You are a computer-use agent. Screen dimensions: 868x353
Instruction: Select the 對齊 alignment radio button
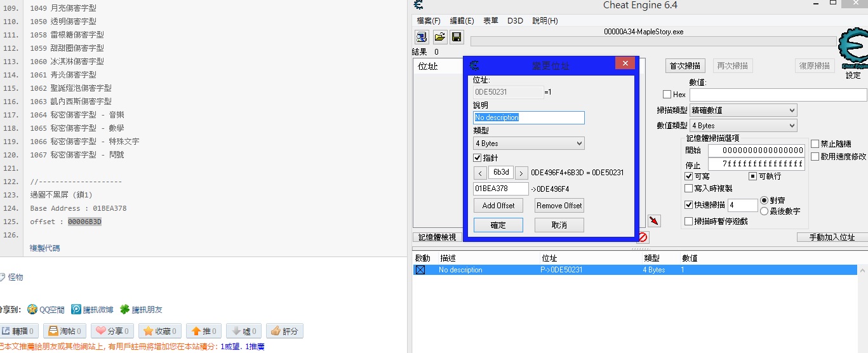[x=765, y=200]
